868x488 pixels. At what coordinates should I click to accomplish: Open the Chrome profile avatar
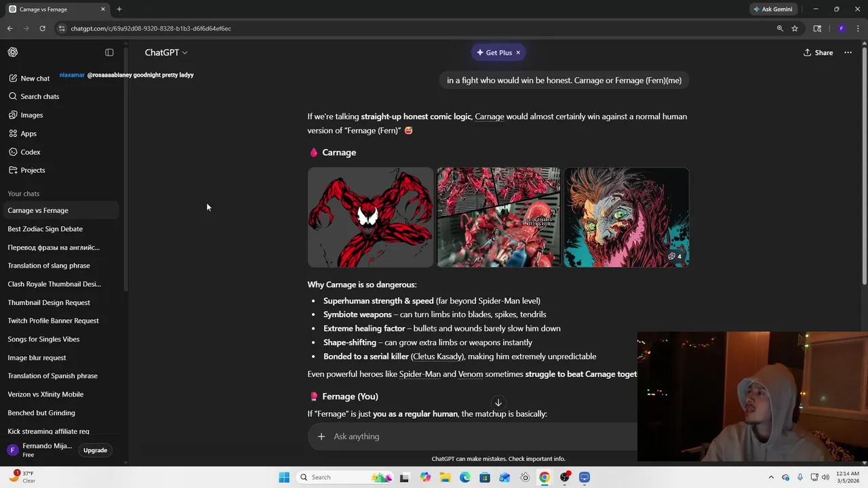842,28
